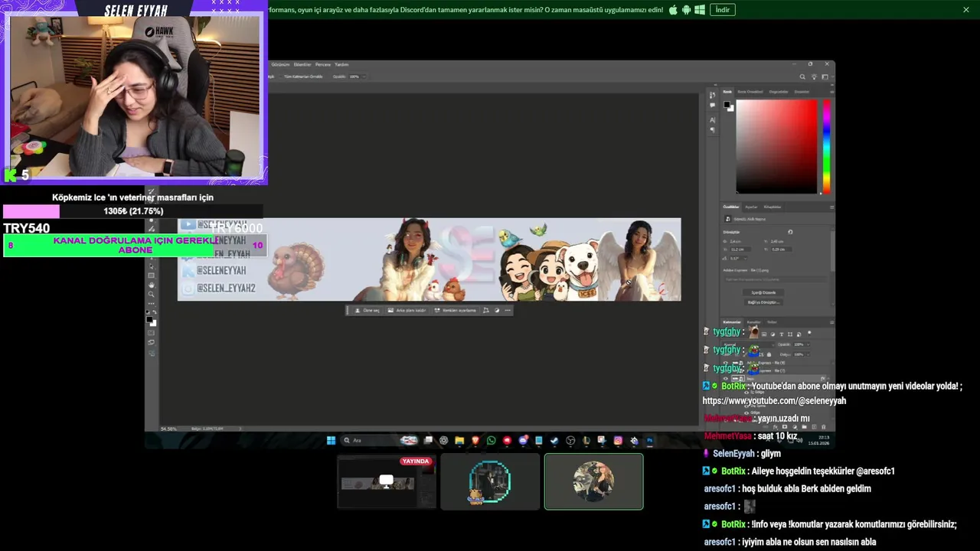This screenshot has height=551, width=980.
Task: Click Renkleri ayarlama button
Action: point(456,310)
